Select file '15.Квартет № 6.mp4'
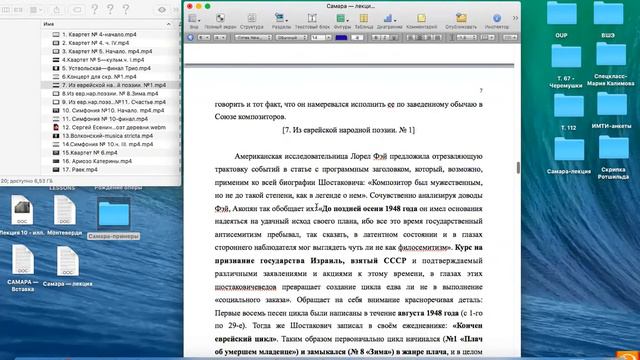 tap(90, 153)
